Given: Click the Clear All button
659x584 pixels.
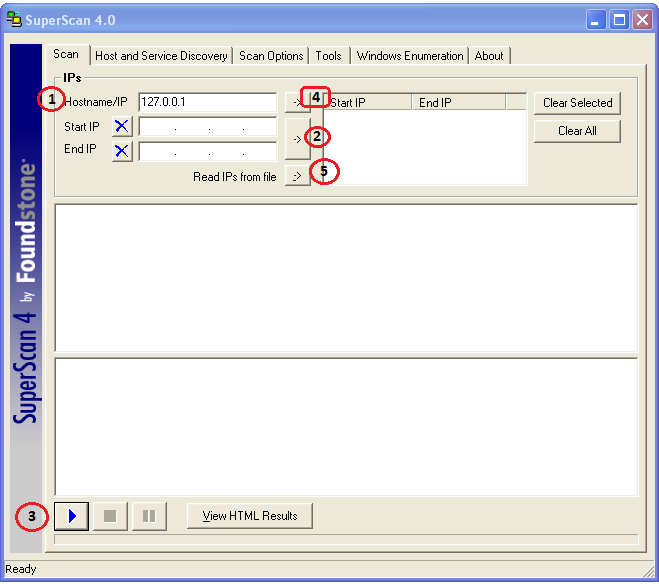Looking at the screenshot, I should (577, 131).
